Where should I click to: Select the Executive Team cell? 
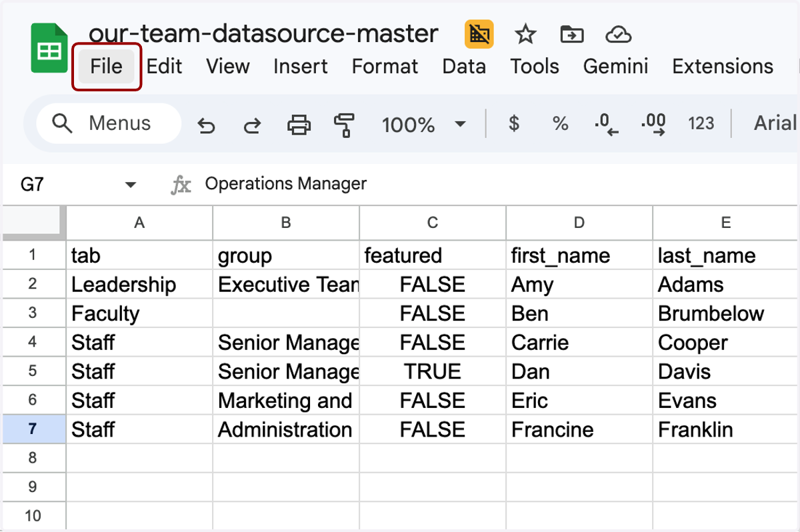pos(286,284)
